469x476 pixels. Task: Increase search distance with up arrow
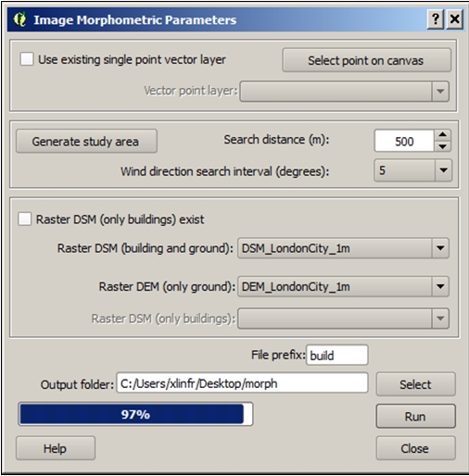pos(443,135)
